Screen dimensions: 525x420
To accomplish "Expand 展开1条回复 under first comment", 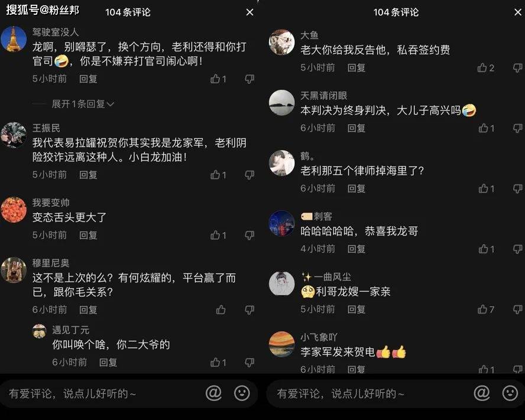I will click(x=83, y=104).
